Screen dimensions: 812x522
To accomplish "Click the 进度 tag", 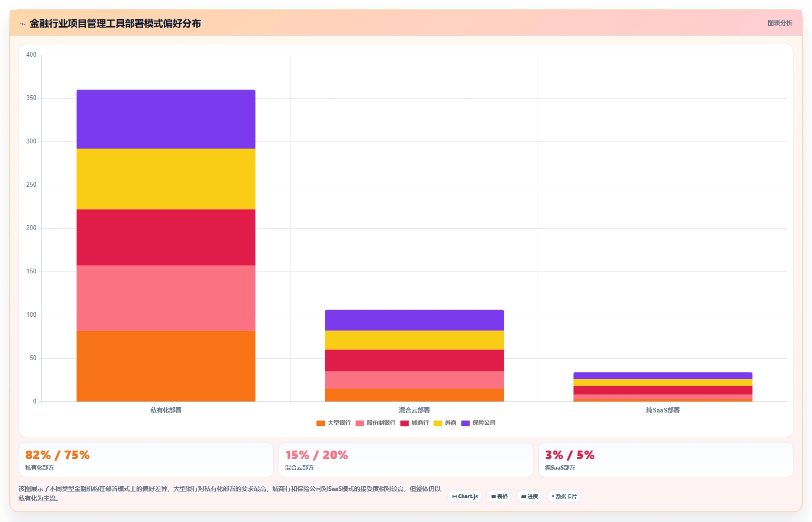I will [530, 496].
